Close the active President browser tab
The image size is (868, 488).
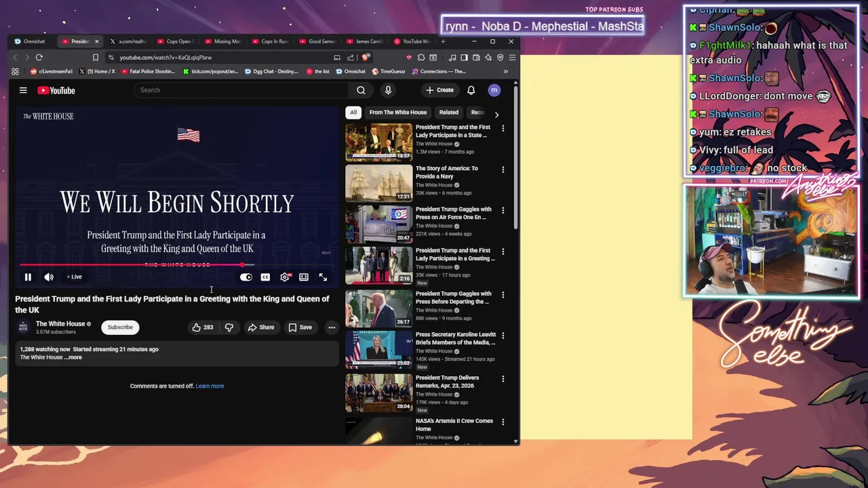pyautogui.click(x=96, y=41)
